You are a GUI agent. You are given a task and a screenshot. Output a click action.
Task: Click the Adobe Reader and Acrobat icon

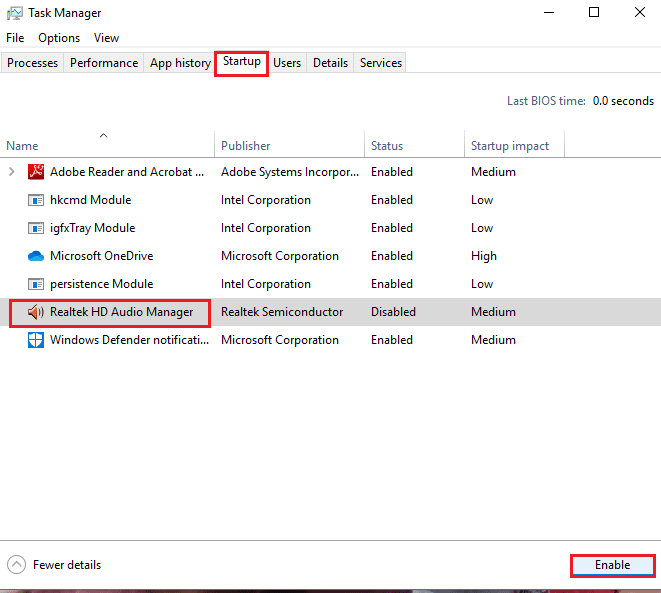[36, 172]
